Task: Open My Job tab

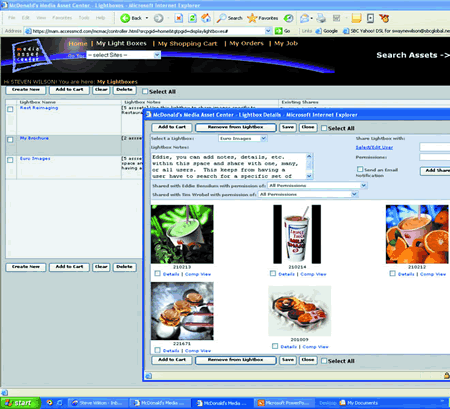Action: (x=286, y=43)
